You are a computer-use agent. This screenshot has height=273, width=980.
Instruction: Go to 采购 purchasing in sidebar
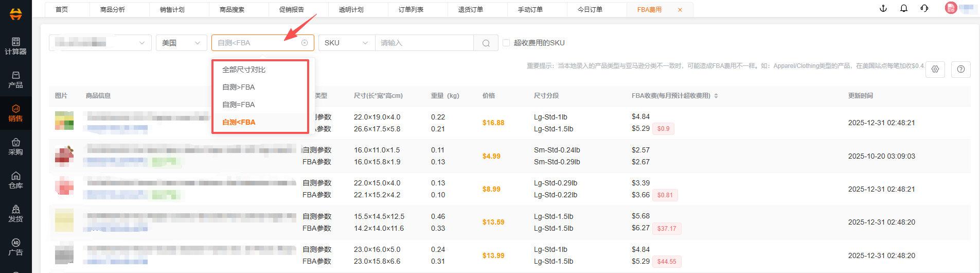(15, 146)
